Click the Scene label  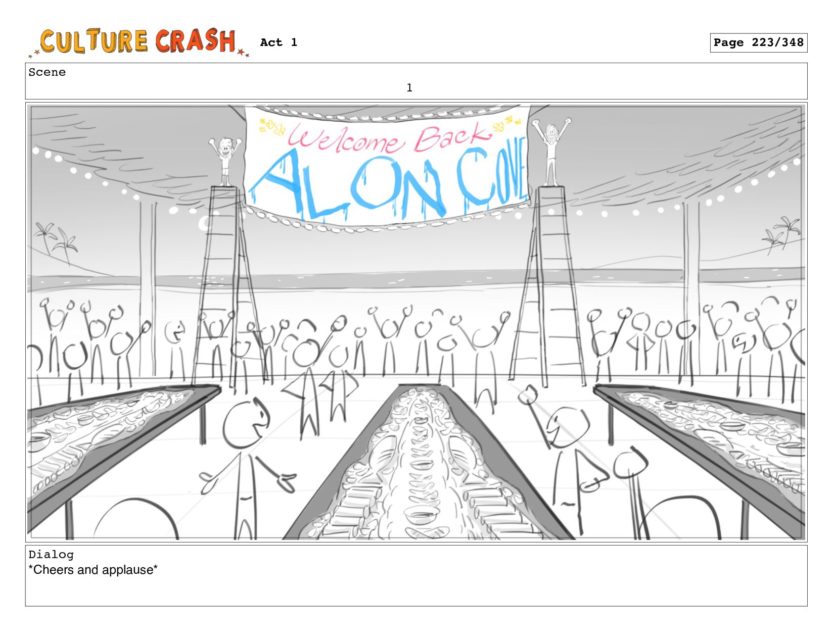click(47, 72)
